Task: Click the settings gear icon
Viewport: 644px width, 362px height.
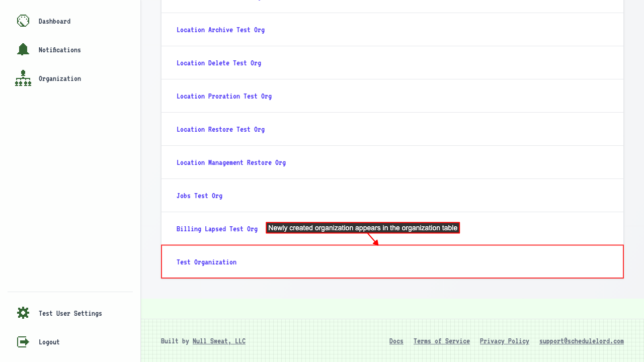Action: click(x=23, y=313)
